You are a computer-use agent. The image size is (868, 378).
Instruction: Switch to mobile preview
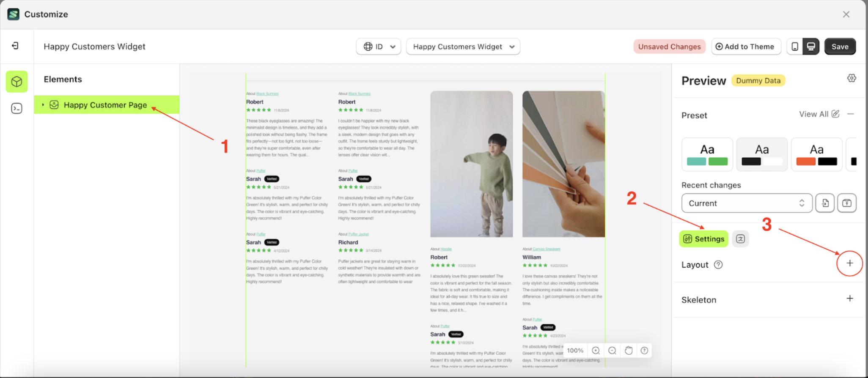pyautogui.click(x=795, y=47)
